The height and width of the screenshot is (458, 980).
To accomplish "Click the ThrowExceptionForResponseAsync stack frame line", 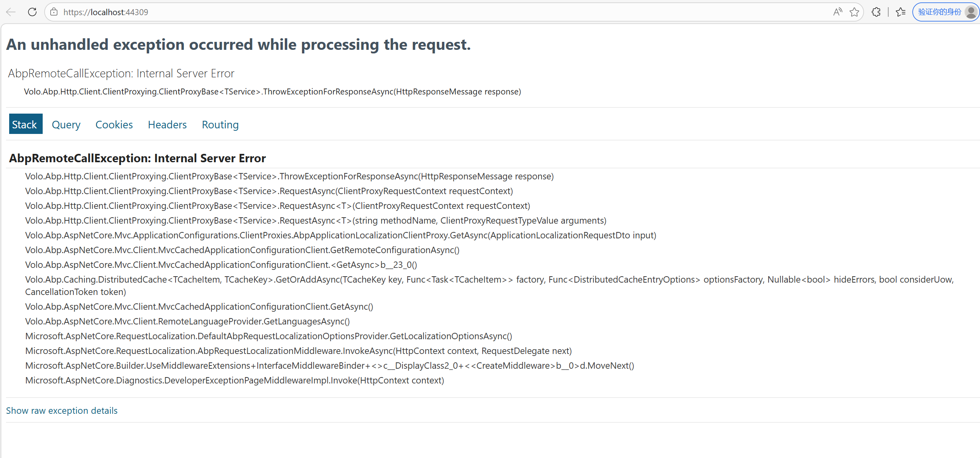I will 289,176.
